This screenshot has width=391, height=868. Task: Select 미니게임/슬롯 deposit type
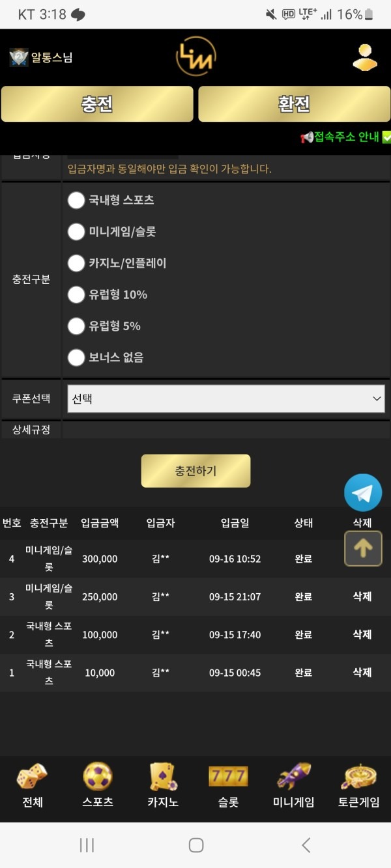[76, 232]
